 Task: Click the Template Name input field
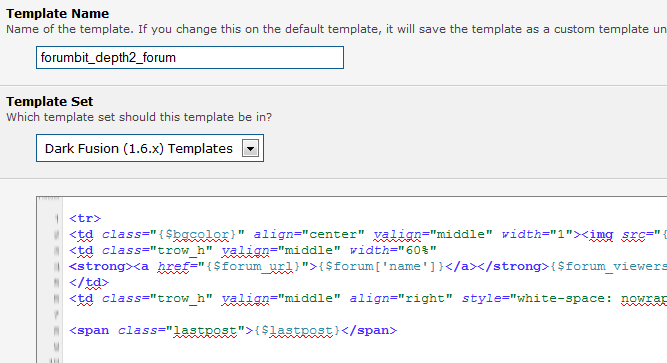coord(190,57)
